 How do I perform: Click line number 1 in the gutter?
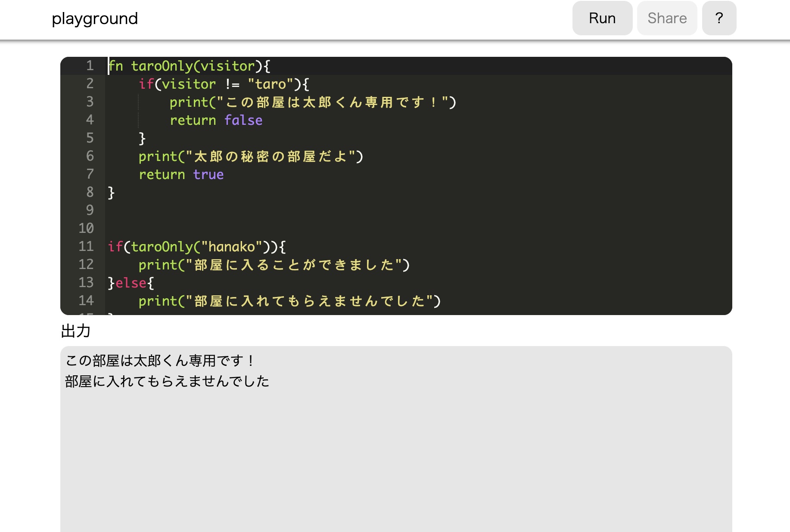coord(90,66)
